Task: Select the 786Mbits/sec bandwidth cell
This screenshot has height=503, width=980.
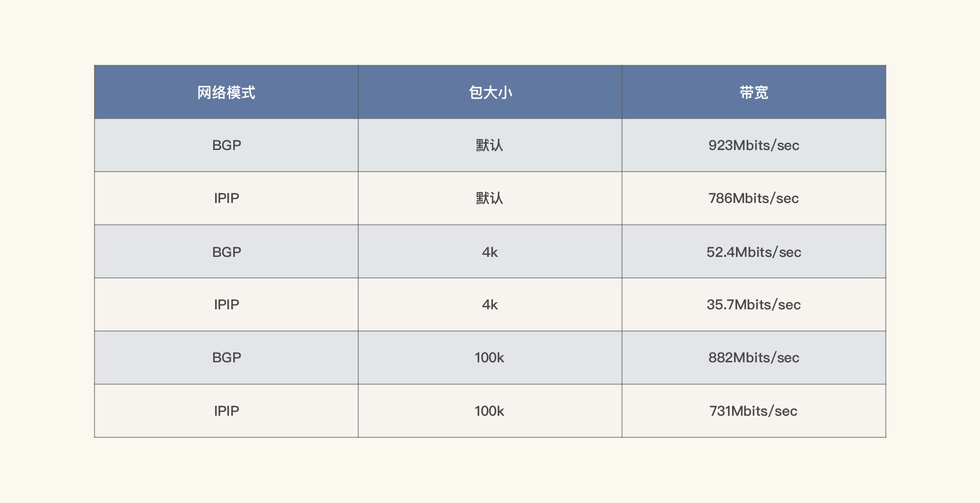Action: point(754,199)
